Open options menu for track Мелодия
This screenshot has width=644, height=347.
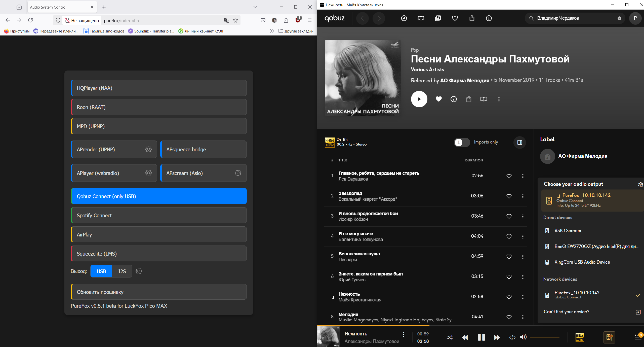click(523, 317)
